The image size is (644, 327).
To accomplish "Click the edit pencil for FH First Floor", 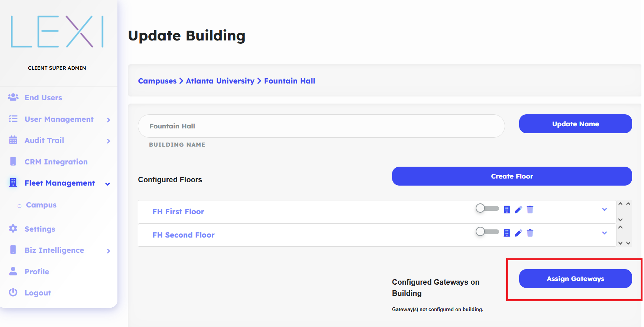I will coord(518,210).
